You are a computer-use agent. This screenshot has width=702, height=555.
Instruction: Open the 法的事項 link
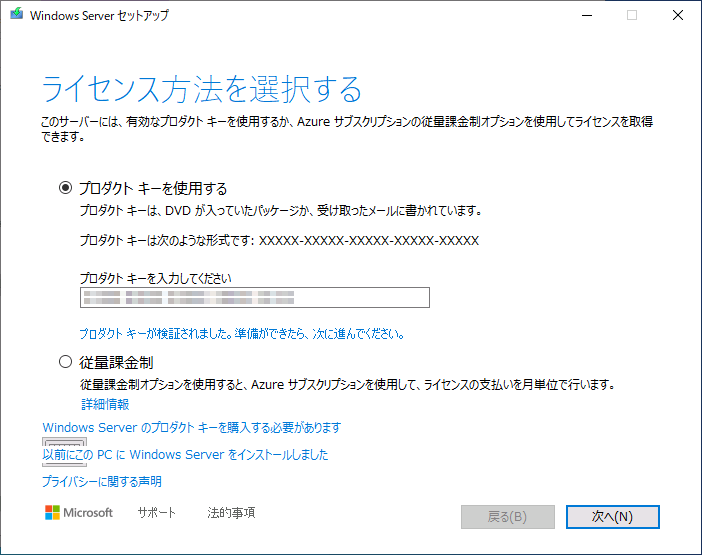tap(231, 513)
